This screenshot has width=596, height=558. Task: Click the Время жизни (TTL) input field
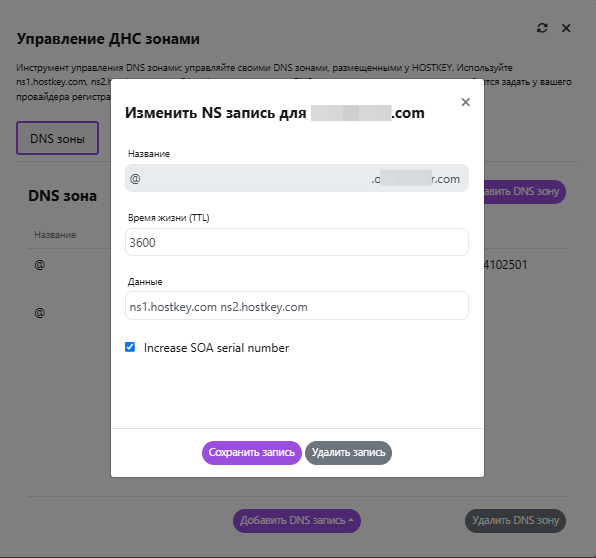coord(296,242)
